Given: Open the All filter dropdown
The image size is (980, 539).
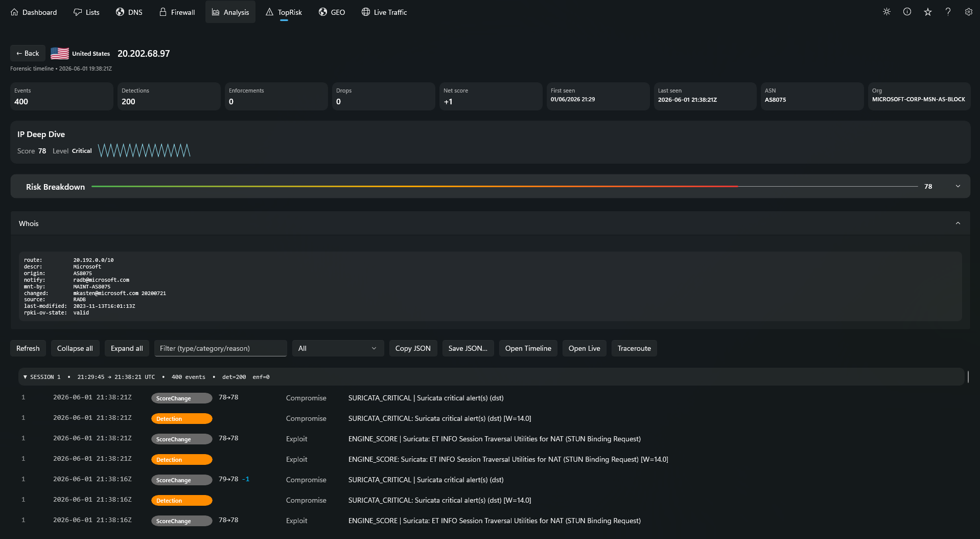Looking at the screenshot, I should click(x=338, y=348).
